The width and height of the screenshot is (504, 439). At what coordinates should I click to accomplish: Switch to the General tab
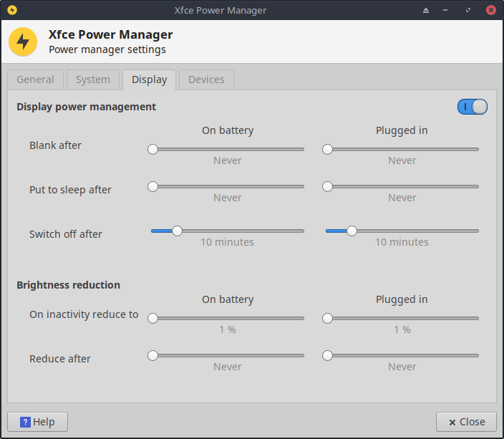tap(35, 79)
